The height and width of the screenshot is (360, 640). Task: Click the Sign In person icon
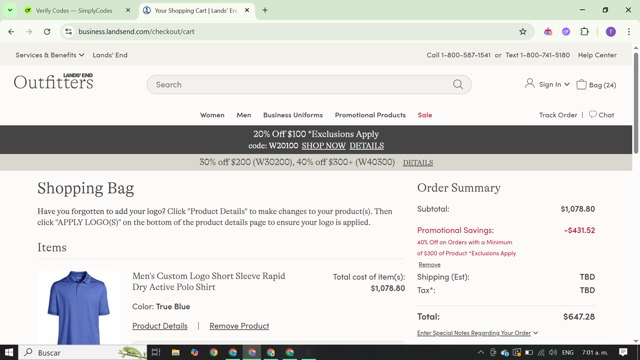tap(529, 84)
